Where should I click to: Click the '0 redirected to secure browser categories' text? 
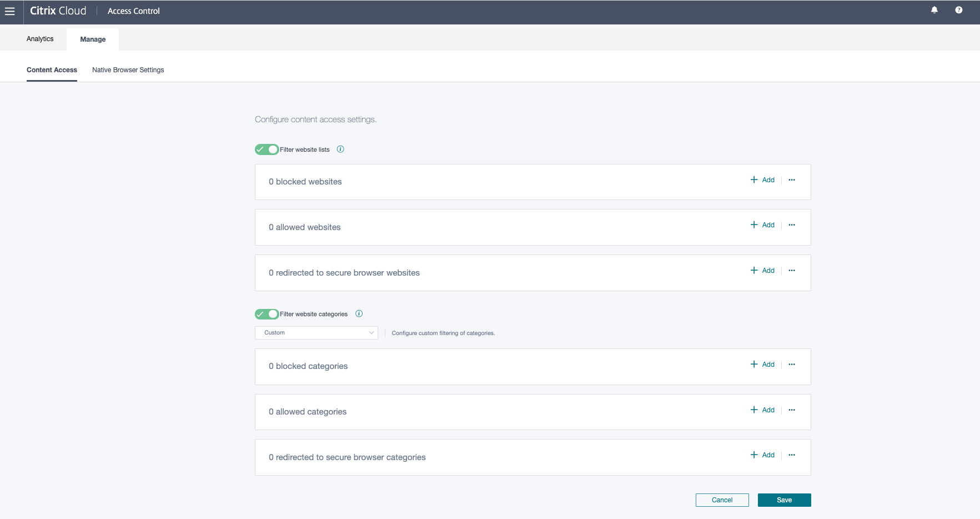click(348, 457)
